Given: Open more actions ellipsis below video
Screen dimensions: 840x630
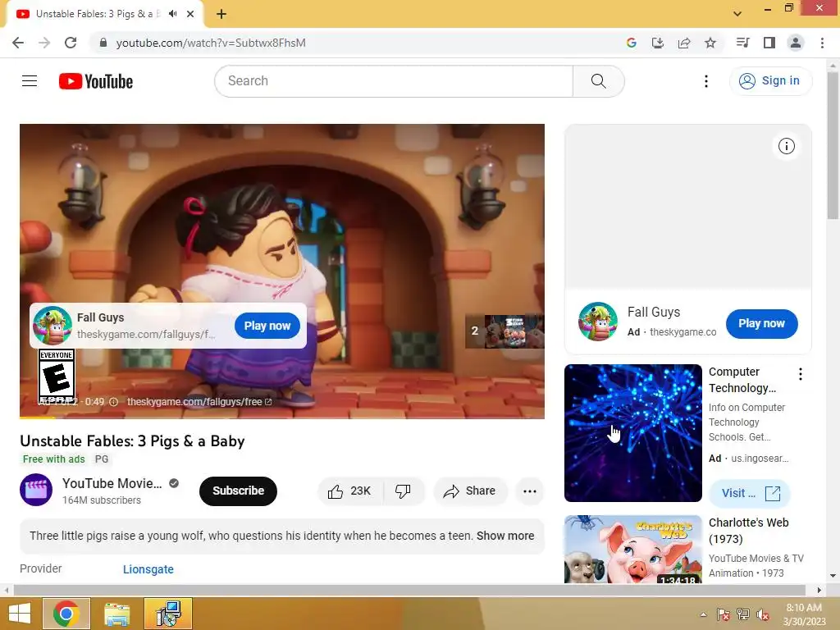Looking at the screenshot, I should 529,491.
